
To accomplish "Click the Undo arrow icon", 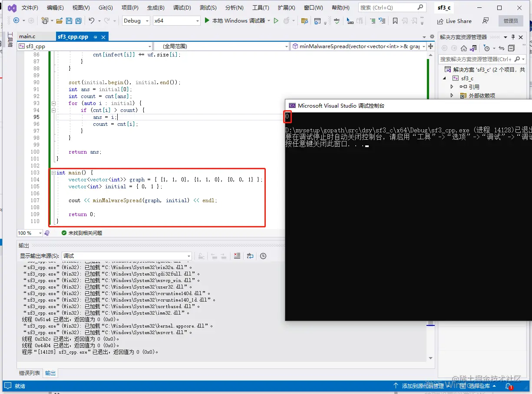I will (x=92, y=20).
